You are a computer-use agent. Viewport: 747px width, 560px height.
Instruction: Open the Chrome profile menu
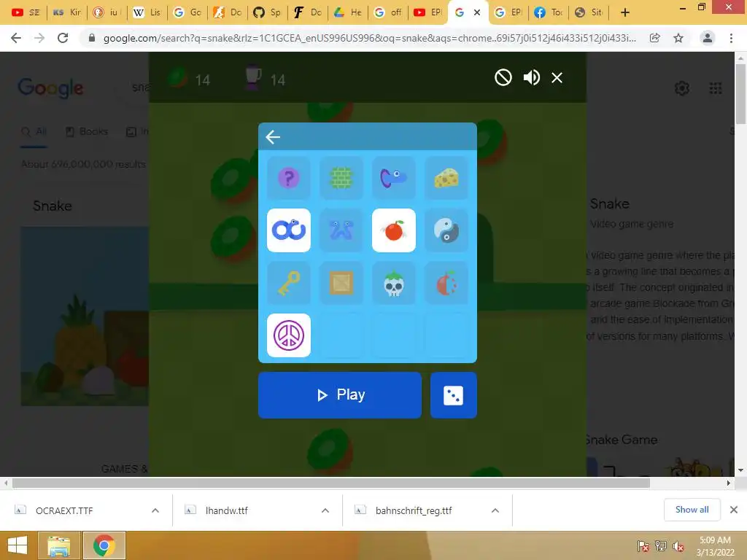pyautogui.click(x=708, y=38)
